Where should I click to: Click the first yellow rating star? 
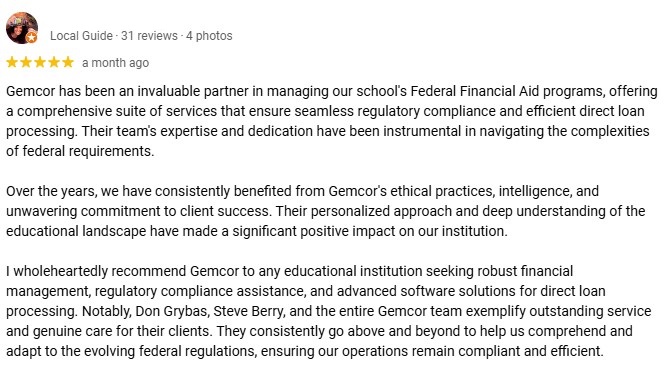tap(12, 63)
